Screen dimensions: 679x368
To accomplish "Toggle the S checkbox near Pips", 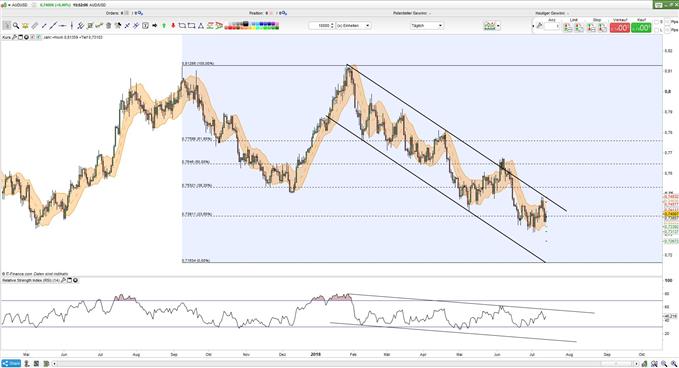I will [656, 22].
